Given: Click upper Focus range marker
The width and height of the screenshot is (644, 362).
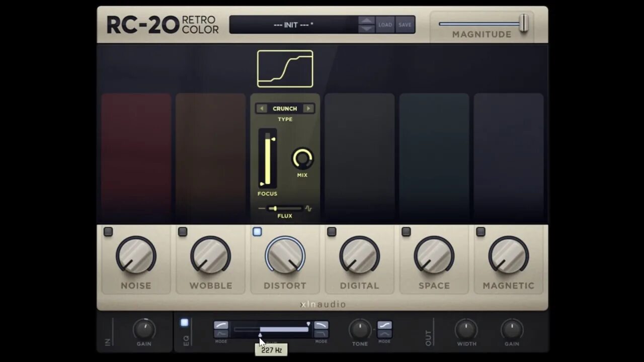Looking at the screenshot, I should coord(273,139).
